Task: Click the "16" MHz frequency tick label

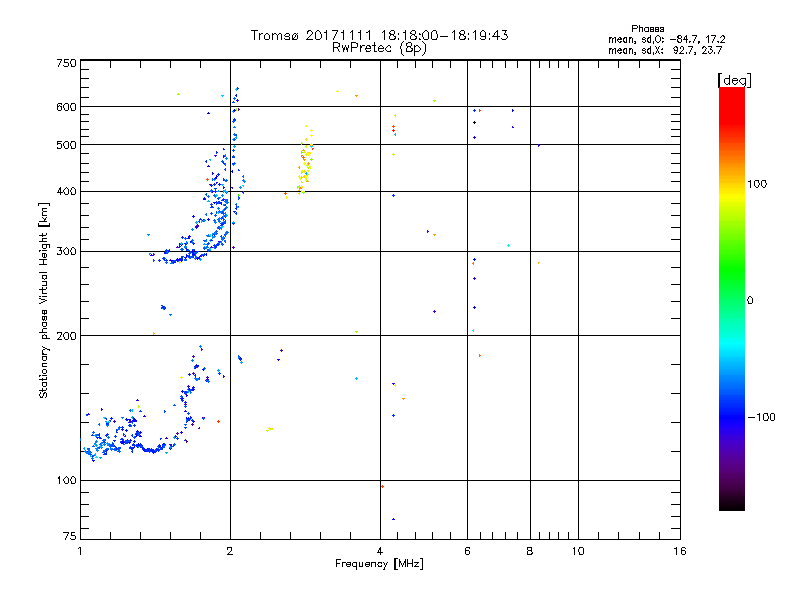Action: click(680, 551)
